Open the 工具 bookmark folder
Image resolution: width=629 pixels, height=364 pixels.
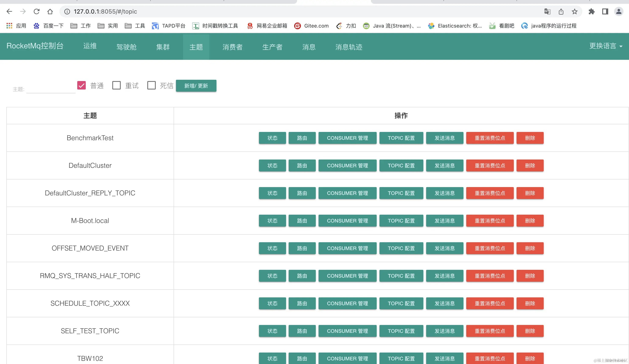(135, 26)
